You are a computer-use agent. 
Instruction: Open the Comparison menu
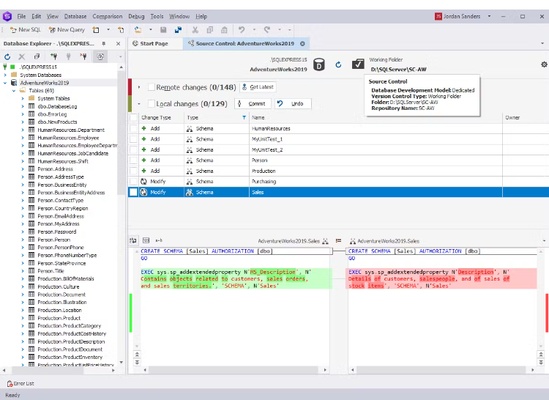point(107,16)
